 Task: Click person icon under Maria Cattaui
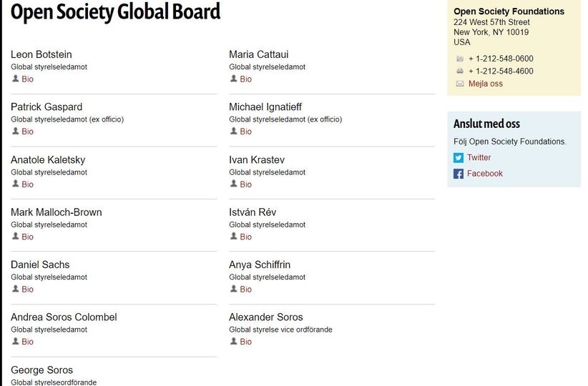[x=233, y=79]
